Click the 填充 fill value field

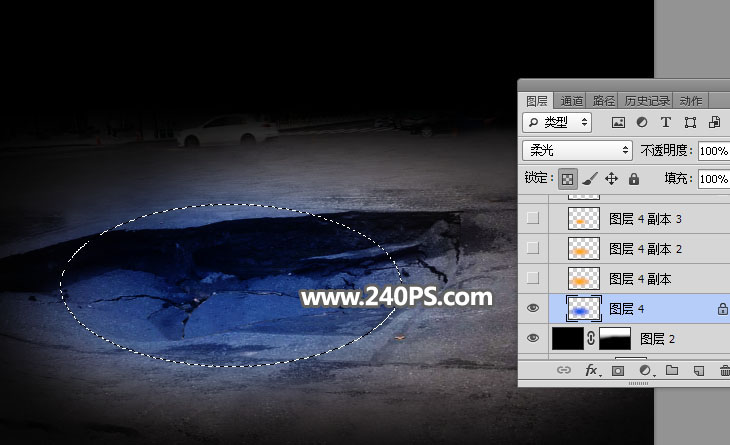tap(714, 179)
